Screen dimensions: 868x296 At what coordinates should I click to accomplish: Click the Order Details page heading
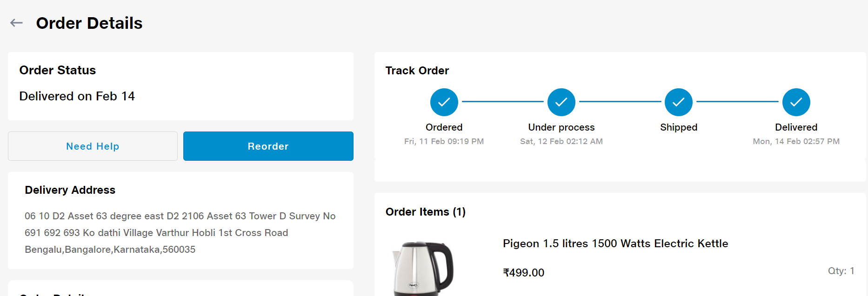click(x=89, y=23)
